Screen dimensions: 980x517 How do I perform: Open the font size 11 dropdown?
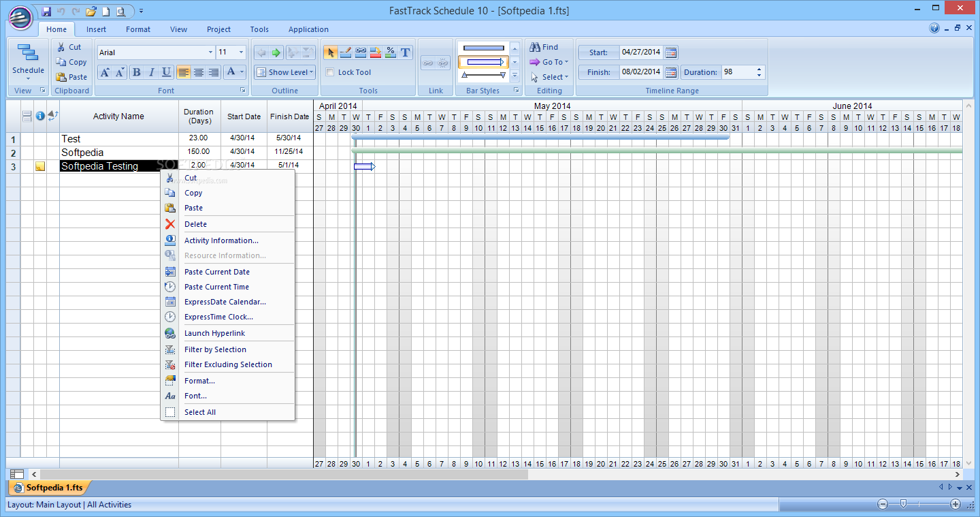(x=241, y=52)
